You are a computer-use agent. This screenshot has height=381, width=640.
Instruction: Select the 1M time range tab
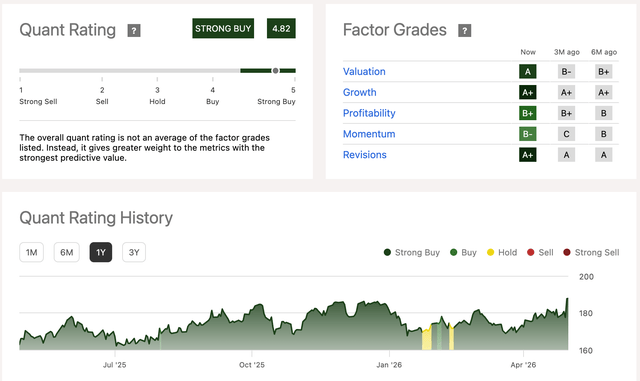tap(31, 252)
